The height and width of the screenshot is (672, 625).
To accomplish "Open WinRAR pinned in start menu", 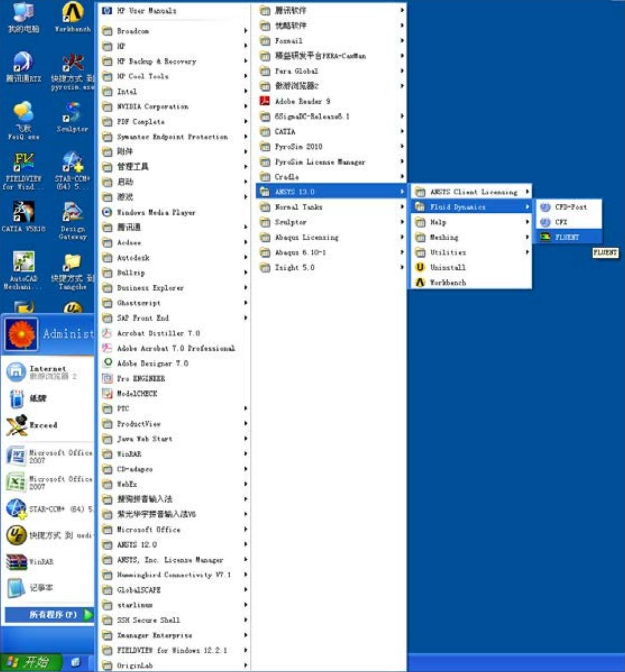I will (x=48, y=561).
